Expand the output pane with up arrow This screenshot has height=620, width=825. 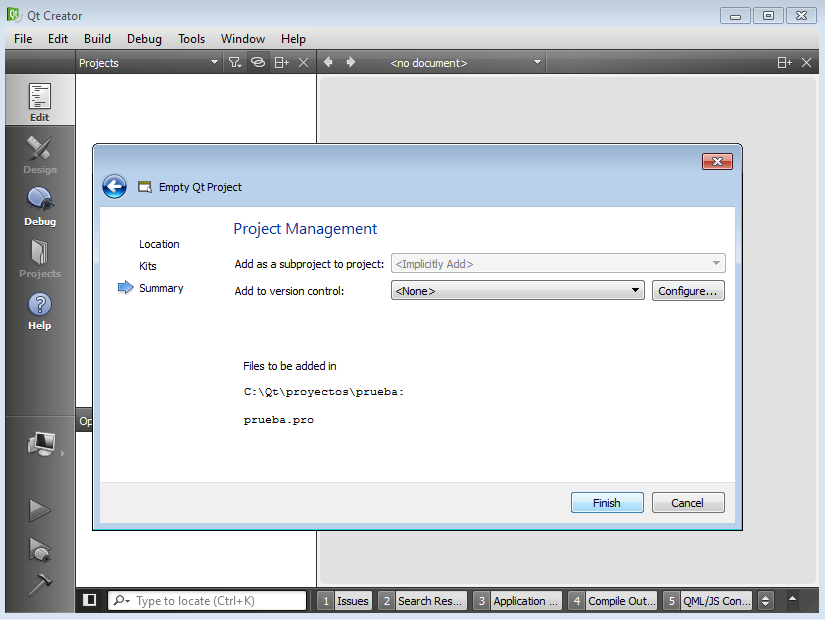pyautogui.click(x=792, y=598)
